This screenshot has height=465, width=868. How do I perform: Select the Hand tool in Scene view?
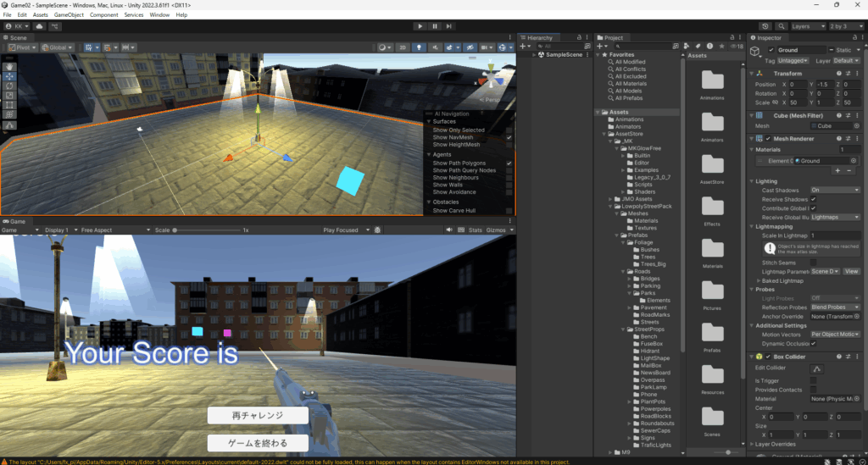click(x=9, y=65)
